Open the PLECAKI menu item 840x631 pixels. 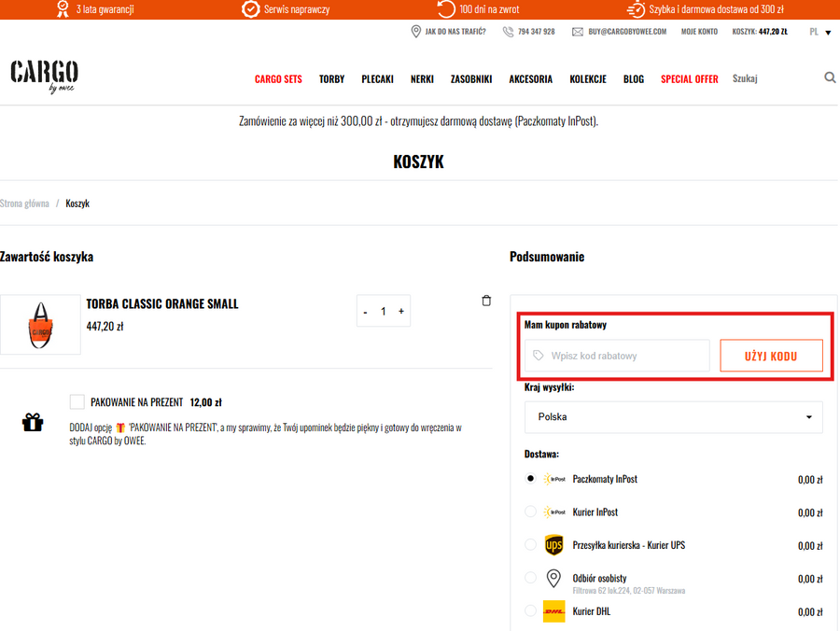(x=377, y=79)
